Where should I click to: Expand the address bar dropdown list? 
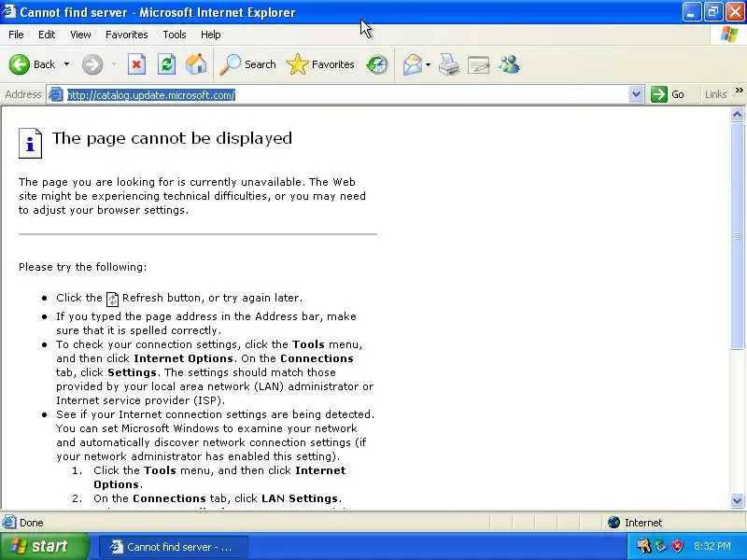(x=636, y=94)
